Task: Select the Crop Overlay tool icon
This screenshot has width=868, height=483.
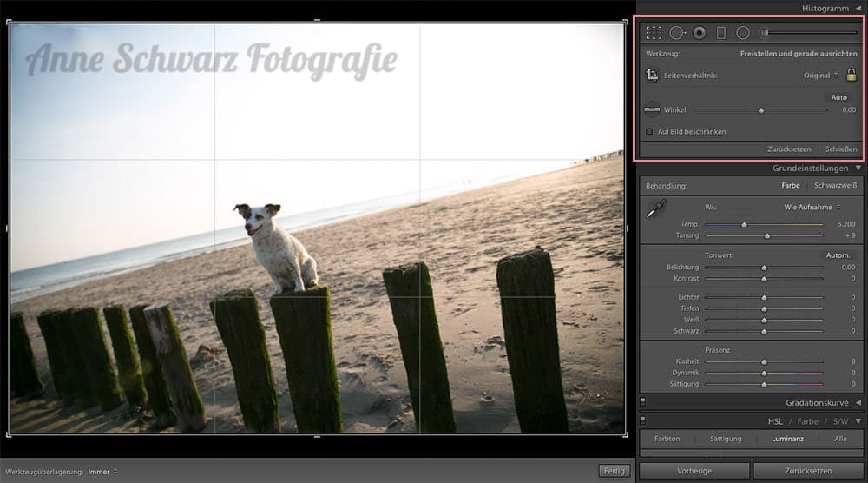Action: click(x=654, y=33)
